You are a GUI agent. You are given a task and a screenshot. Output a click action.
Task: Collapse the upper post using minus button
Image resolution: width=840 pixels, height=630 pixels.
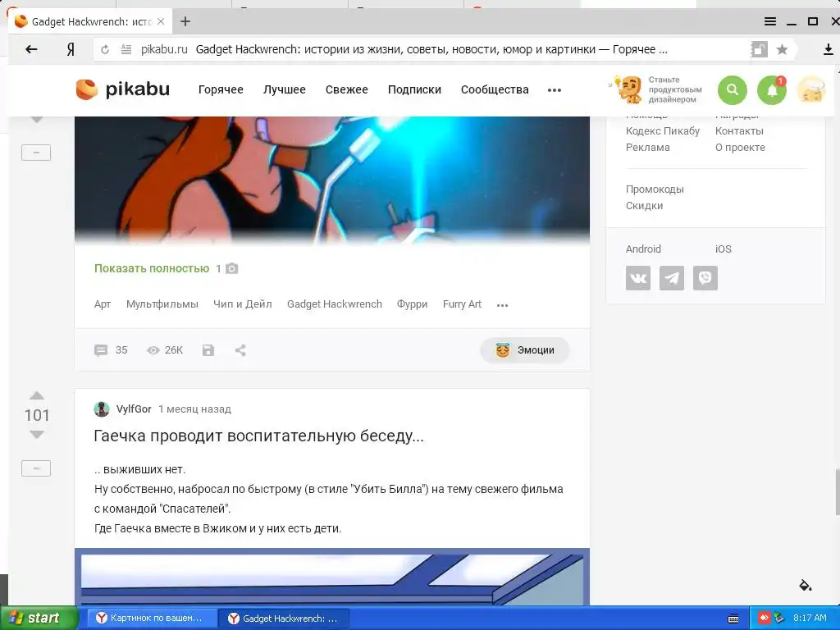pyautogui.click(x=36, y=153)
